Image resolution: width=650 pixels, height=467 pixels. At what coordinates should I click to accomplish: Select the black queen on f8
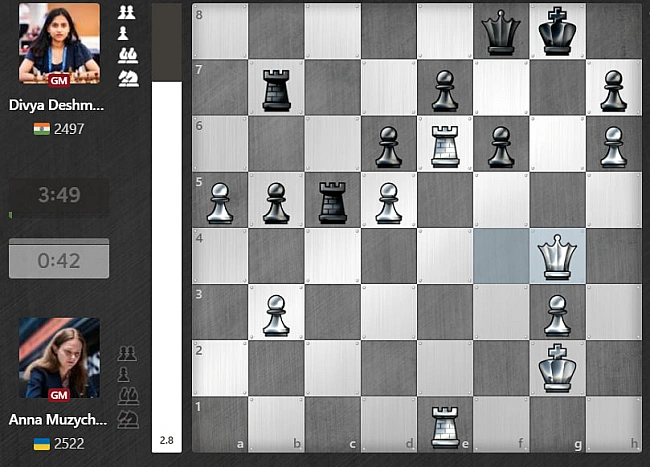point(500,31)
